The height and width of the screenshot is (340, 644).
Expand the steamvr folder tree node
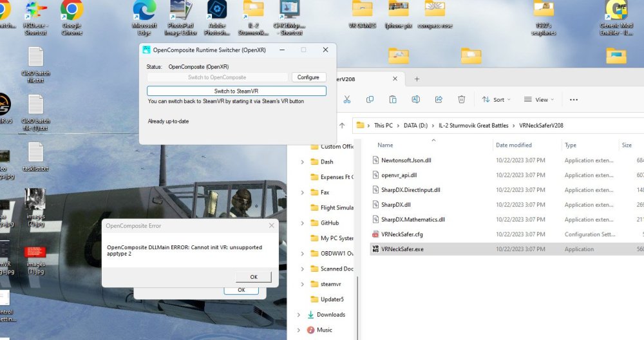tap(303, 284)
